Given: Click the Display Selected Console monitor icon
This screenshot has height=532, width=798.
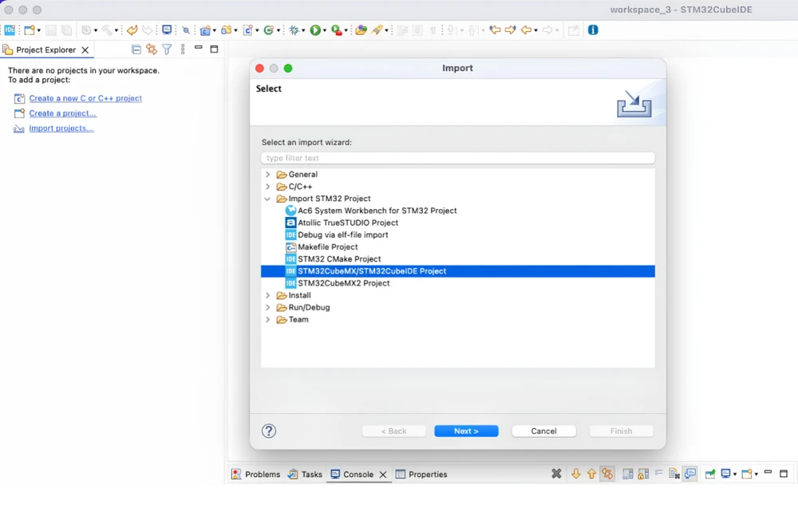Looking at the screenshot, I should coord(725,474).
